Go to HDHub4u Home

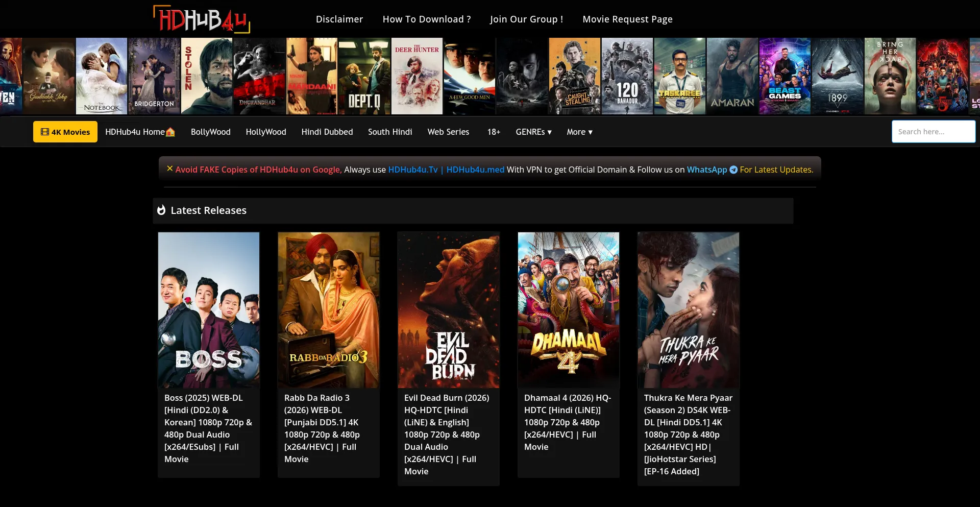click(140, 132)
